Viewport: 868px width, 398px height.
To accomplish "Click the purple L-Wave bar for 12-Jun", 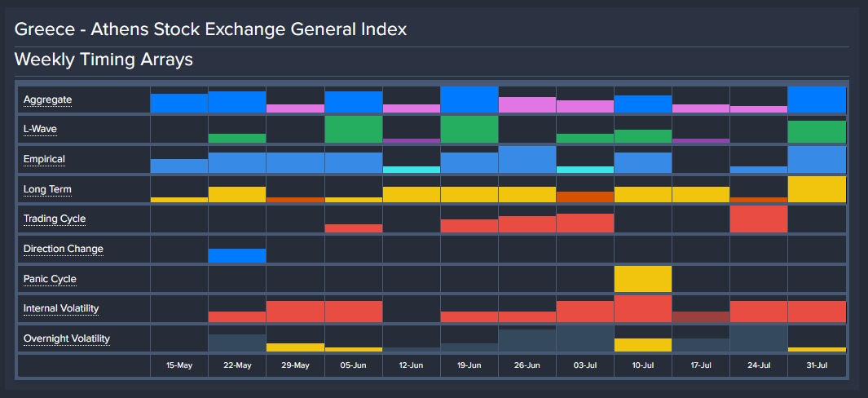I will pos(412,141).
